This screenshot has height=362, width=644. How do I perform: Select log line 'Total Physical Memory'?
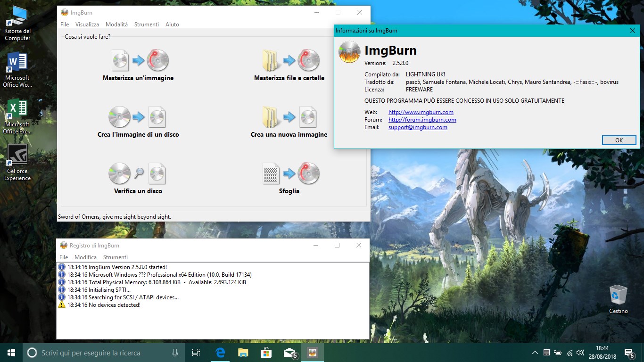157,282
